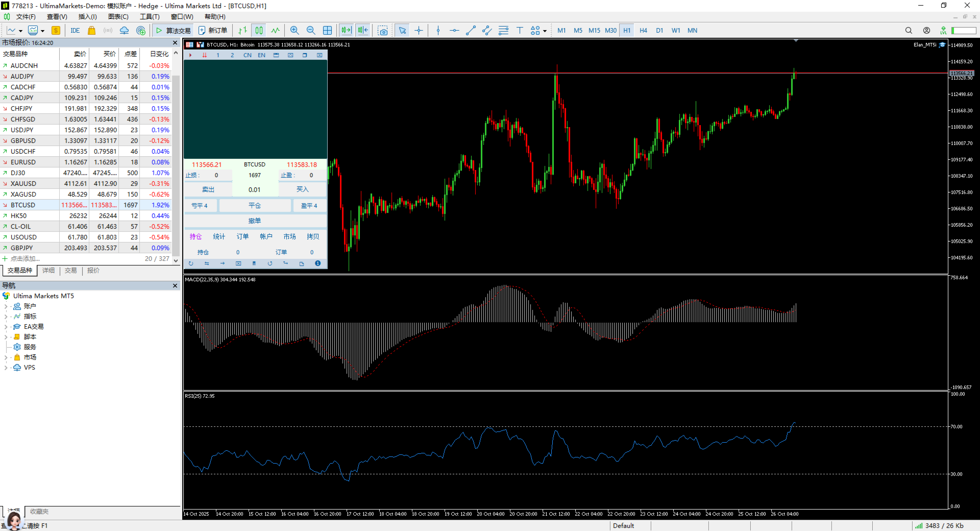Click the signals radio-wave icon

(108, 31)
